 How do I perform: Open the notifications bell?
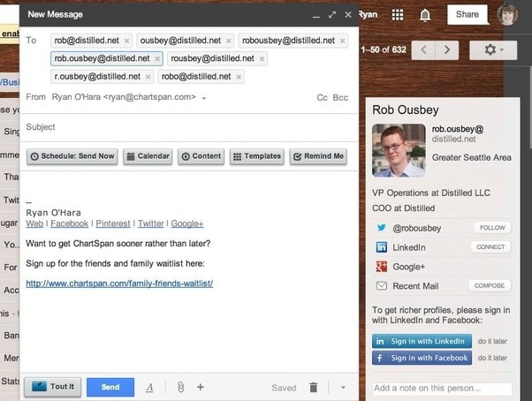click(x=425, y=15)
